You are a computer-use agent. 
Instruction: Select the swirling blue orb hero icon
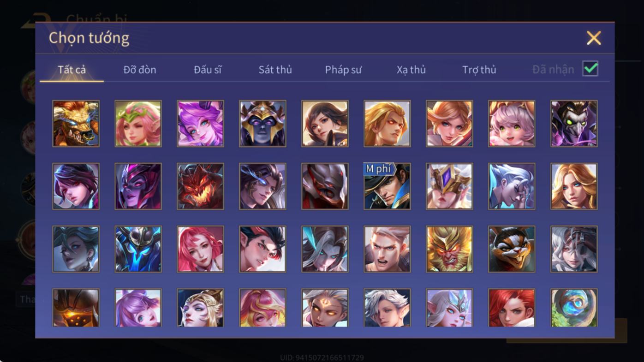point(574,308)
